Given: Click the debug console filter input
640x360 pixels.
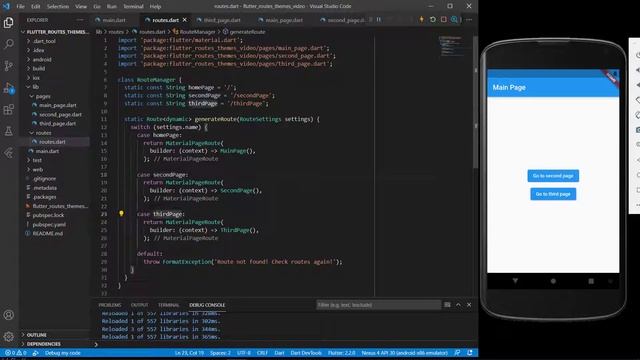Looking at the screenshot, I should pos(378,305).
